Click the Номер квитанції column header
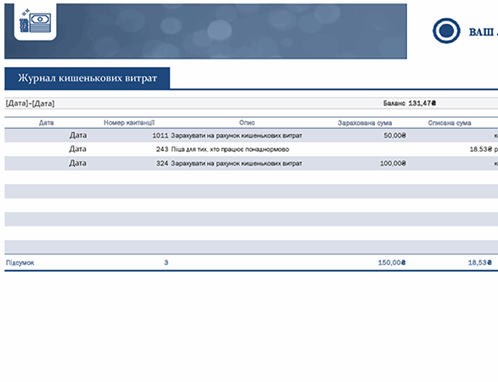 129,123
